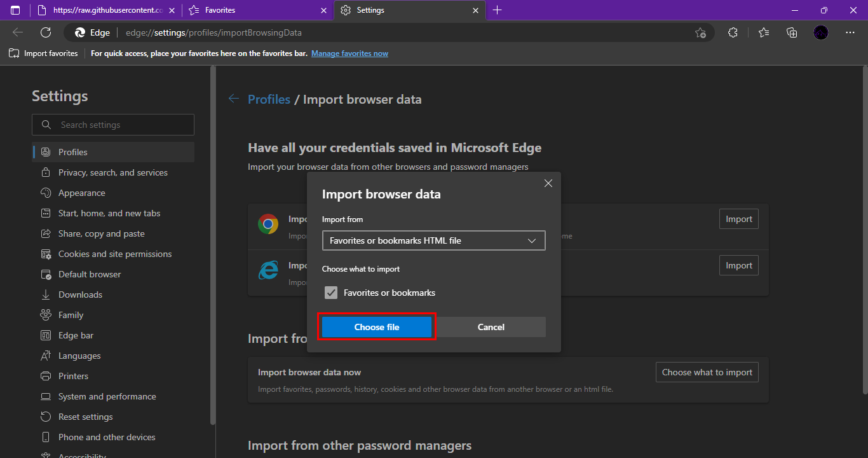Open the browser Favorites panel icon
Viewport: 868px width, 458px height.
click(763, 32)
